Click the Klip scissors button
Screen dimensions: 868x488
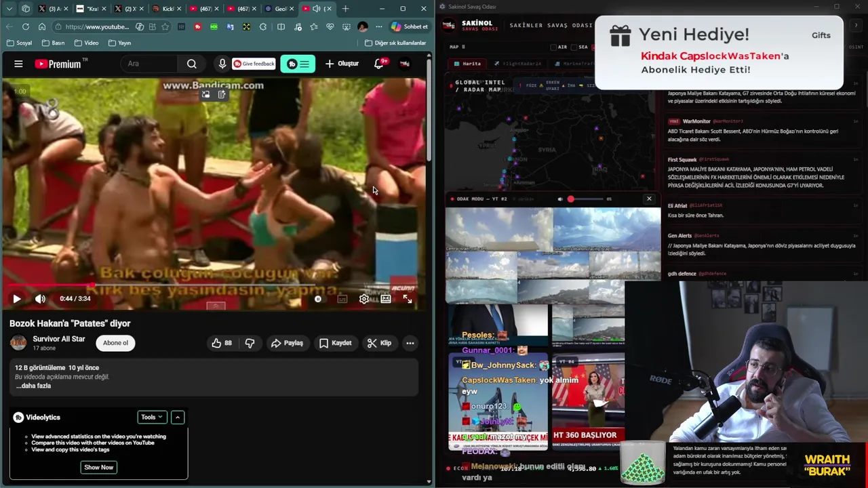click(x=379, y=343)
